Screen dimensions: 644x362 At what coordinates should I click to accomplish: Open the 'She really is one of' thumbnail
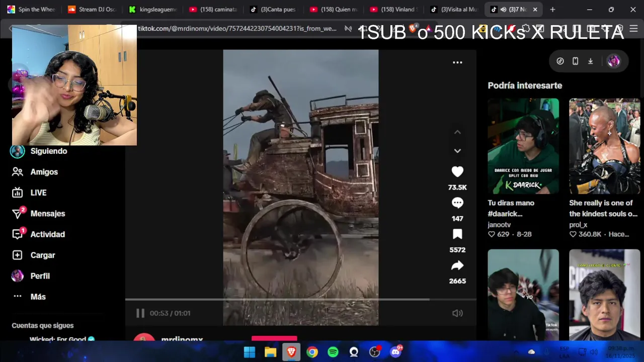click(605, 146)
